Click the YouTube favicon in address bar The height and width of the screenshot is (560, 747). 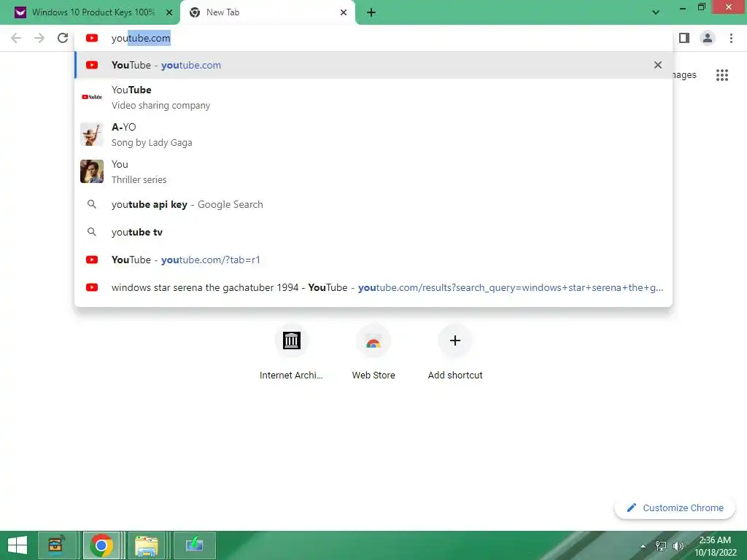pos(92,38)
